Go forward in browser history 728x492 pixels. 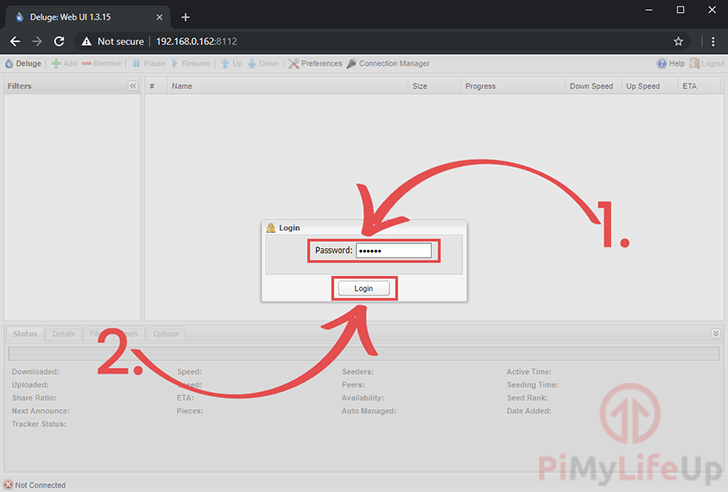click(x=37, y=42)
